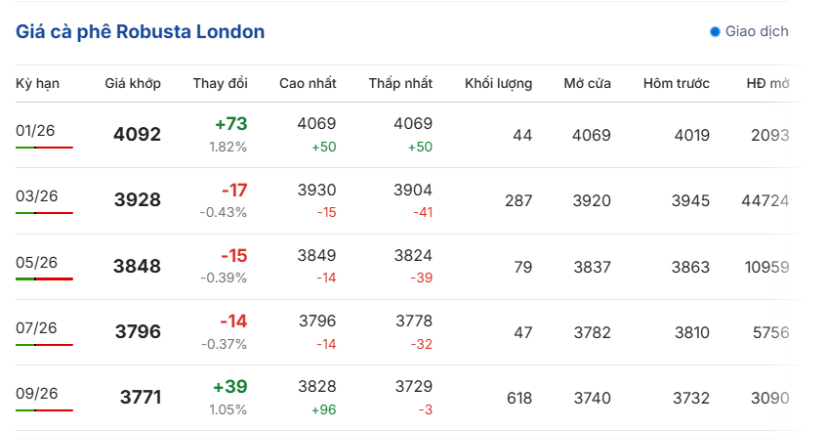Click the green-red bar under 07/26
Image resolution: width=825 pixels, height=440 pixels.
pyautogui.click(x=44, y=344)
